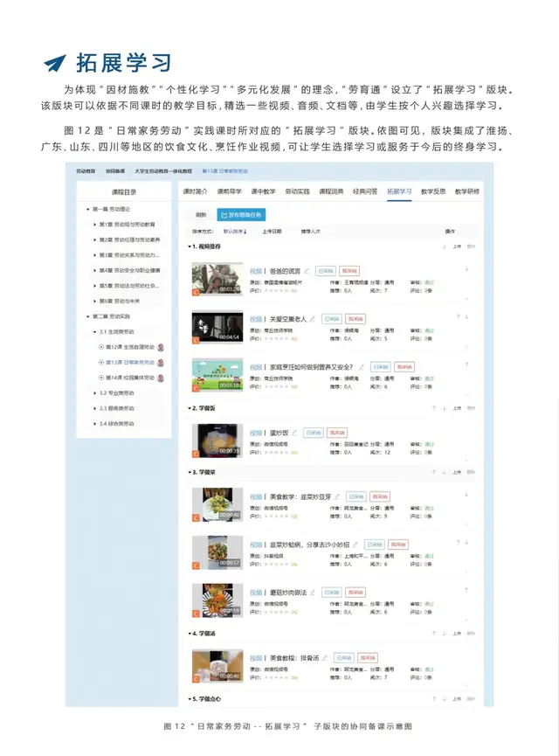Screen dimensions: 559x756
Task: Edit title pencil icon for 关爱空巢老人
Action: click(x=313, y=319)
